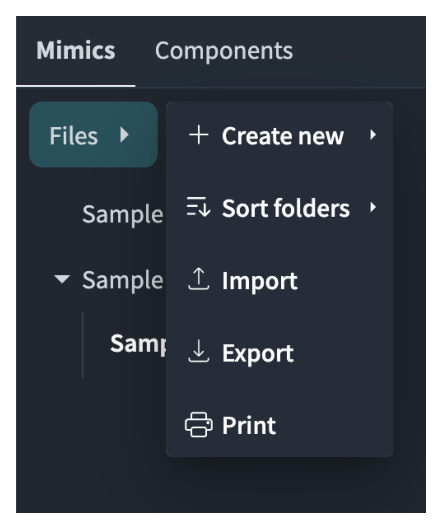Click the printer icon beside Print

coord(199,425)
